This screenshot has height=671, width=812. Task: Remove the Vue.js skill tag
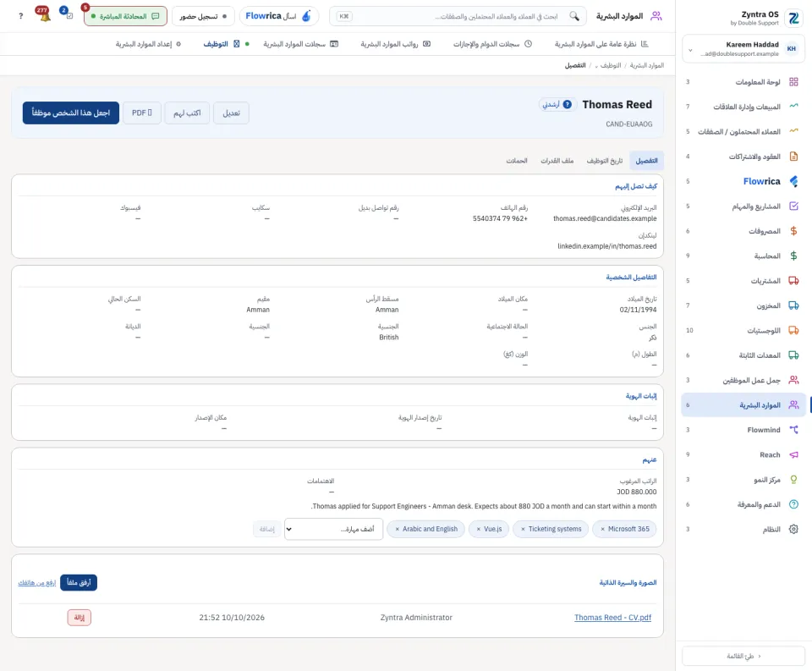pos(479,529)
